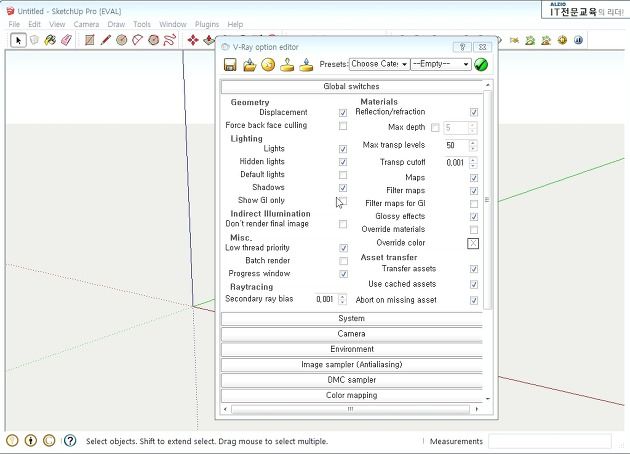Open the Plugins menu
The image size is (630, 454).
click(207, 25)
